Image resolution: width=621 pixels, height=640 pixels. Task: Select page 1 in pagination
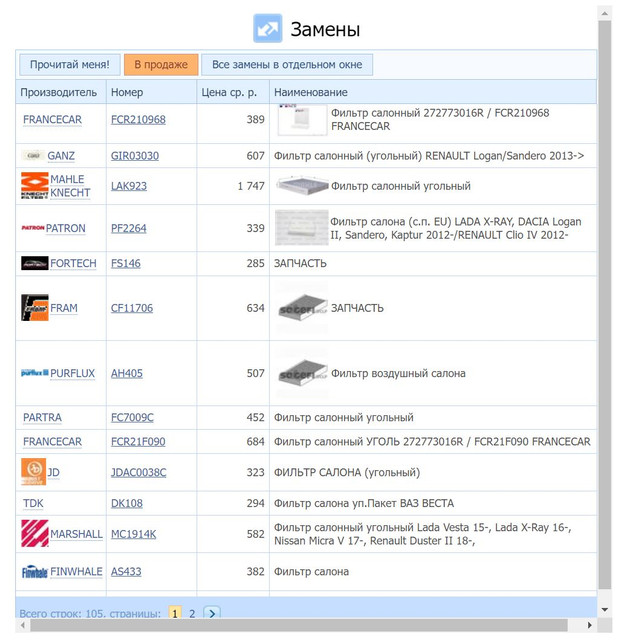coord(175,613)
